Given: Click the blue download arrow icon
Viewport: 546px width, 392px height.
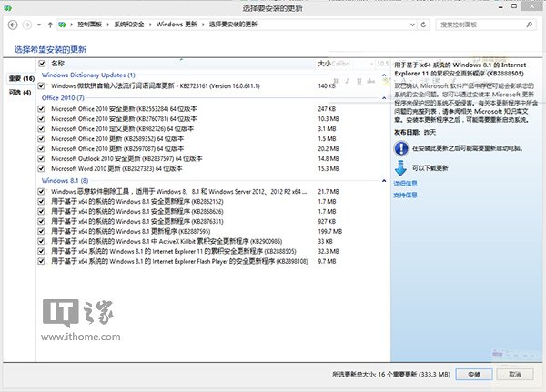Looking at the screenshot, I should click(400, 167).
